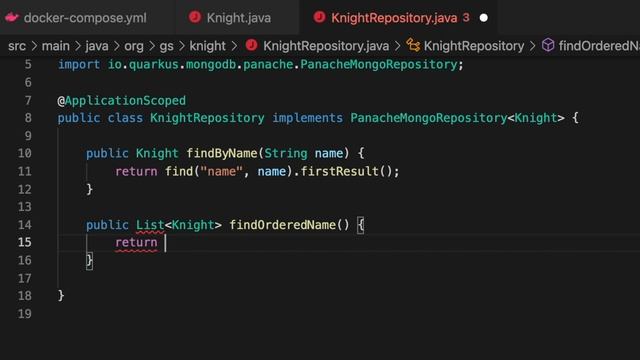Image resolution: width=640 pixels, height=360 pixels.
Task: Click the underlined 'return' on line 15
Action: (x=136, y=242)
